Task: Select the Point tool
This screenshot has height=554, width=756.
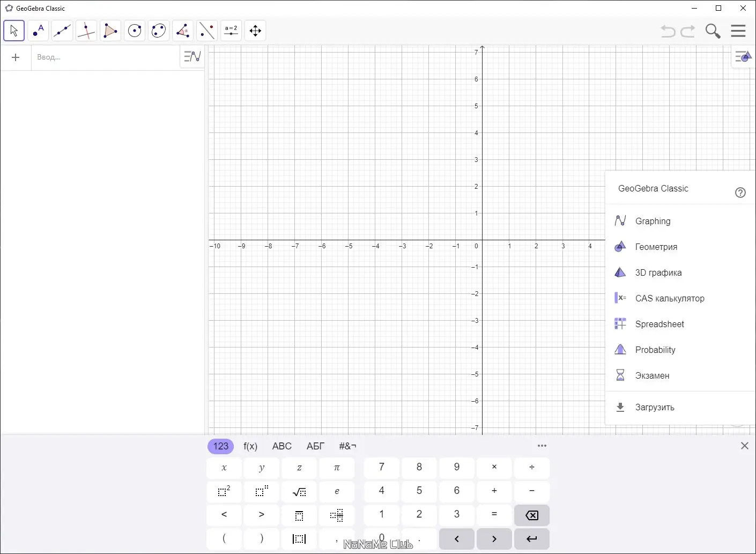Action: (x=38, y=31)
